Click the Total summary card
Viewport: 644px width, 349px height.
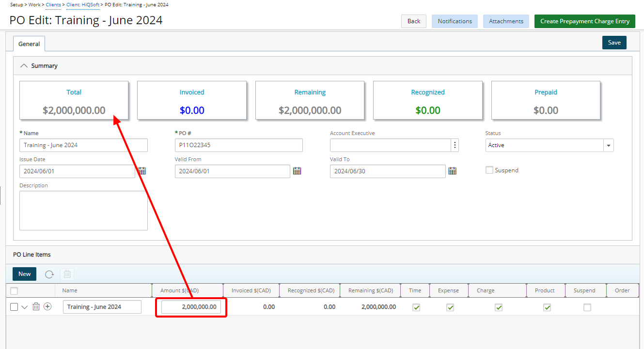[74, 100]
